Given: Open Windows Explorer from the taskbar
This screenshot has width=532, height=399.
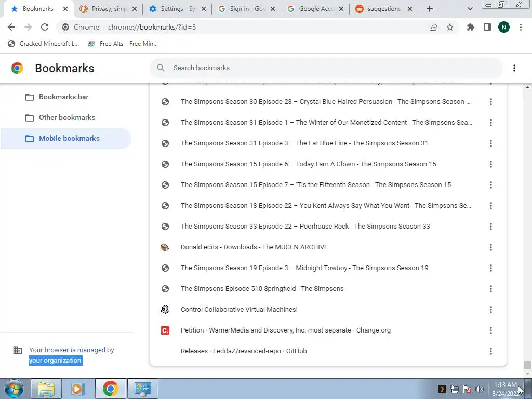Looking at the screenshot, I should click(x=46, y=389).
